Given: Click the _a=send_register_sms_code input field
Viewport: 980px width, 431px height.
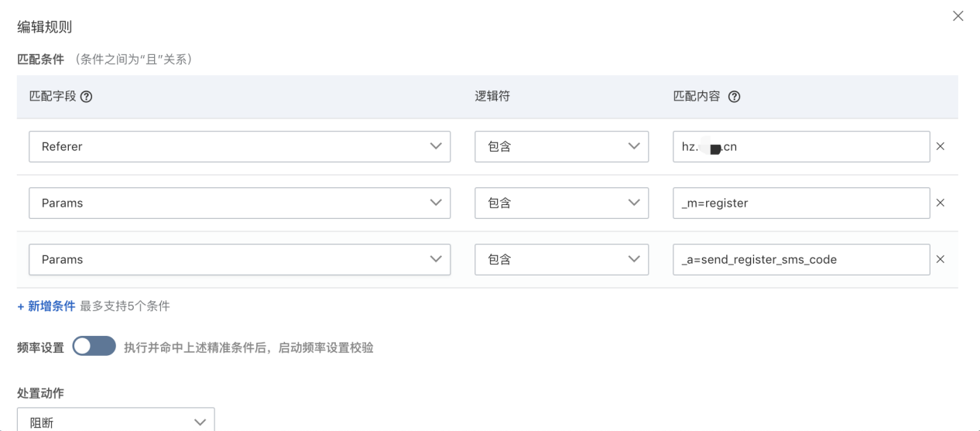Looking at the screenshot, I should [x=801, y=259].
